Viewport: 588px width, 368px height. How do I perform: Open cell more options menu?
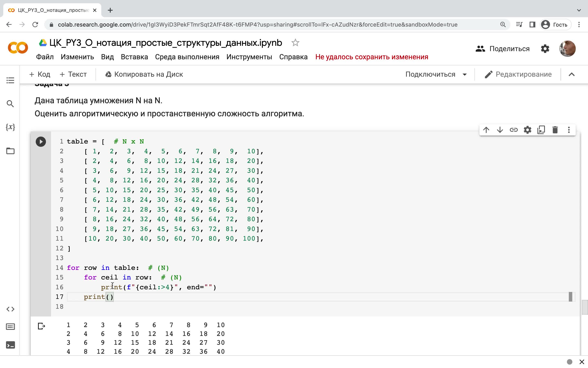(x=569, y=130)
